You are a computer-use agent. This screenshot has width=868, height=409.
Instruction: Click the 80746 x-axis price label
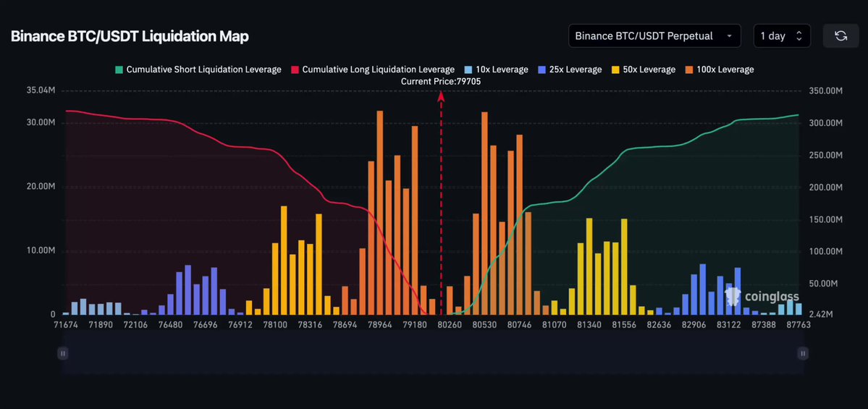coord(518,325)
